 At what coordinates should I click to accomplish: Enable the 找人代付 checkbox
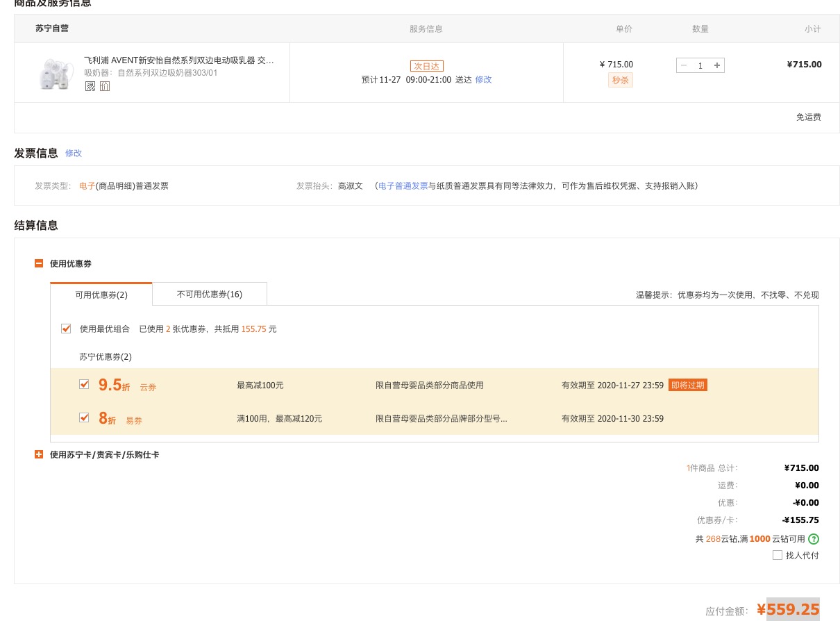click(778, 556)
